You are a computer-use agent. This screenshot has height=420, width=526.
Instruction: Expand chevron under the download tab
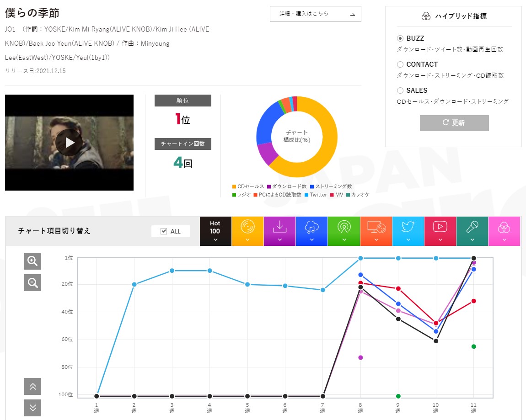pyautogui.click(x=279, y=239)
